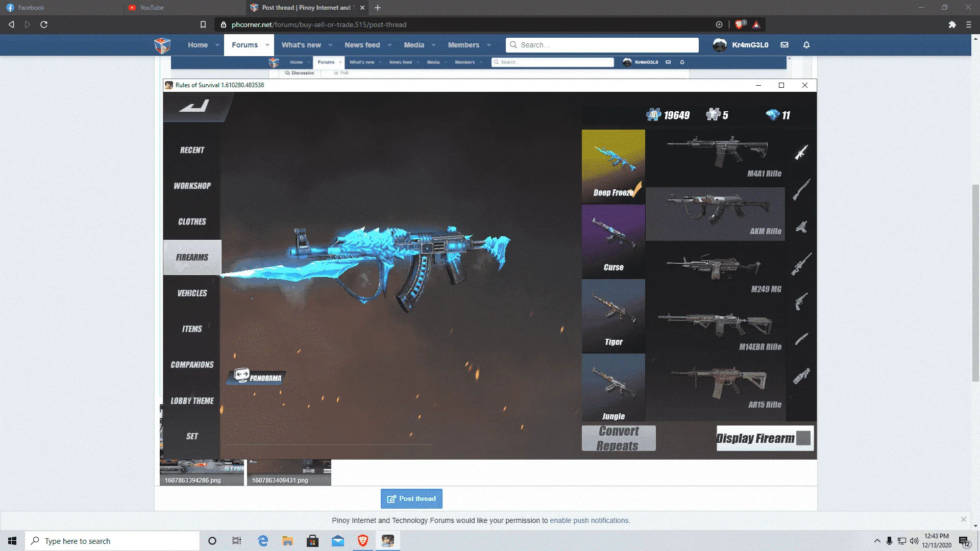Open a new browser tab
980x551 pixels.
(x=378, y=8)
